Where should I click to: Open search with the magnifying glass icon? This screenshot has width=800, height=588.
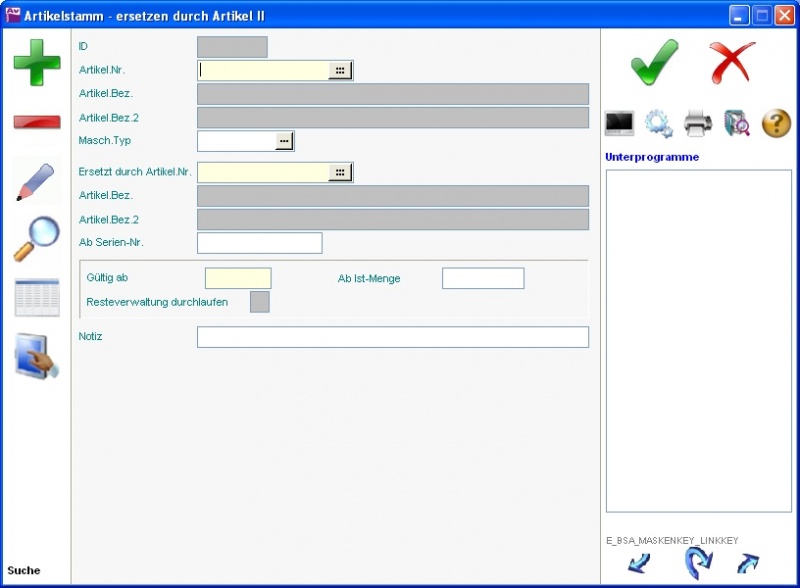(37, 239)
